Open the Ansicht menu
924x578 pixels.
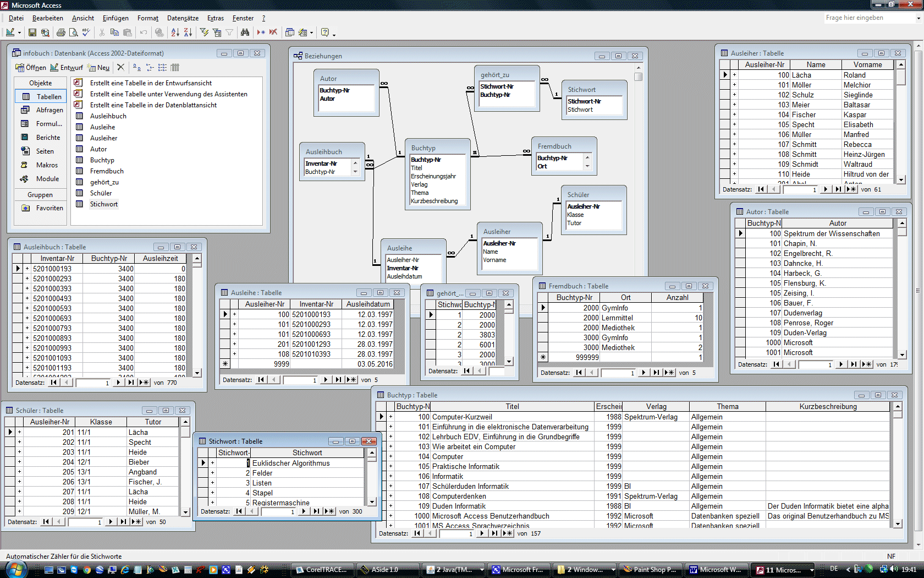[82, 18]
